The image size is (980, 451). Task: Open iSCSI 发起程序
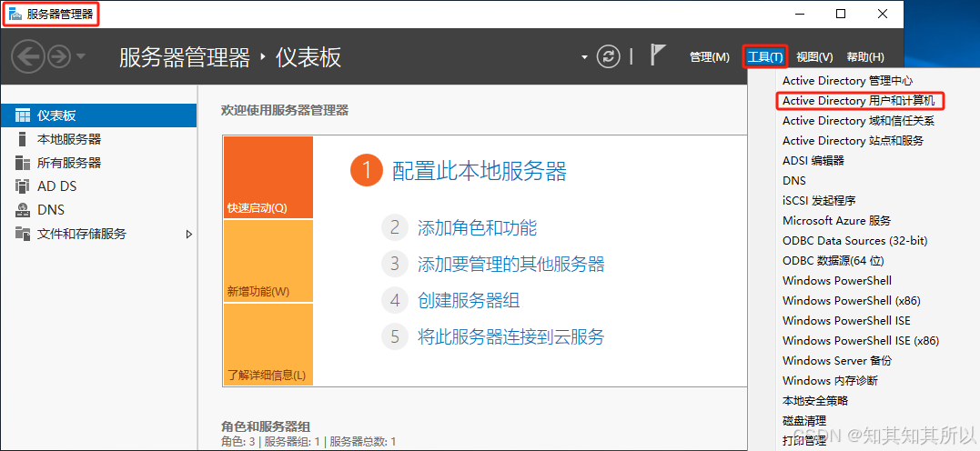(x=819, y=201)
